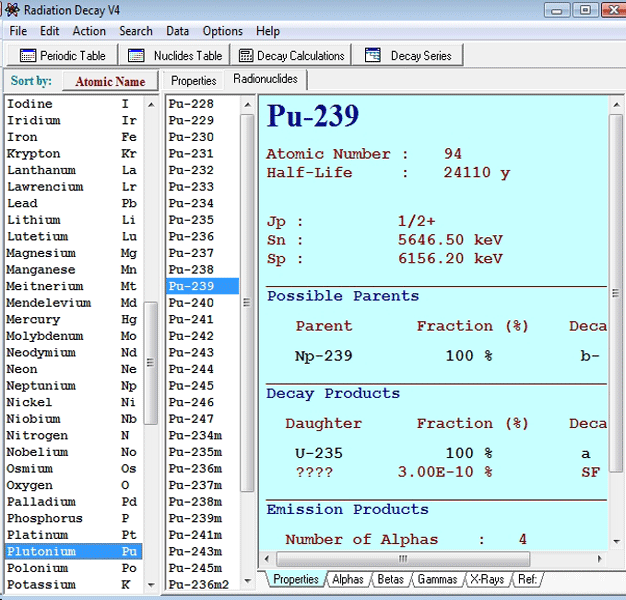Select Iron in the element list

tap(73, 137)
